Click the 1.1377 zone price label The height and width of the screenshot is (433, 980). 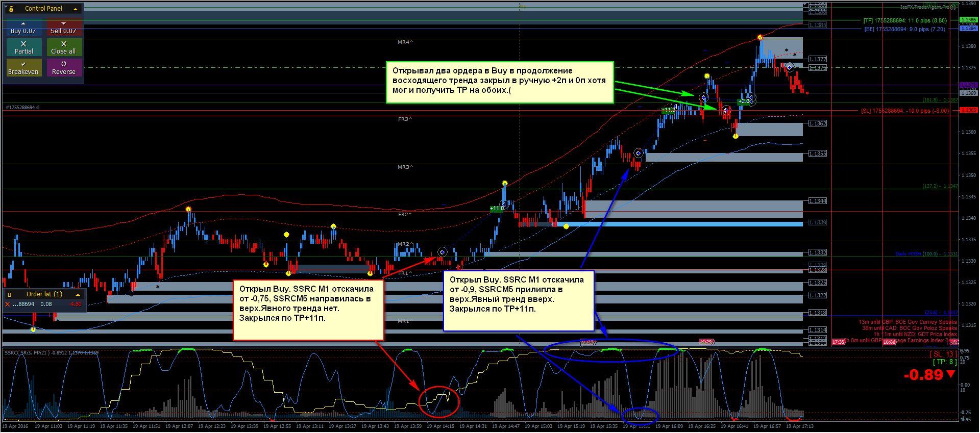818,60
